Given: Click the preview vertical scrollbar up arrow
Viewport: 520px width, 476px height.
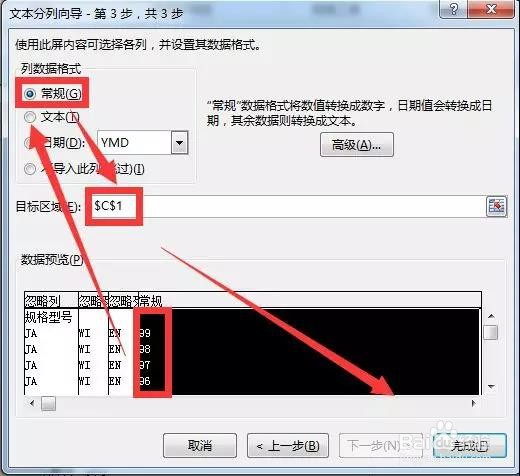Looking at the screenshot, I should click(x=491, y=316).
